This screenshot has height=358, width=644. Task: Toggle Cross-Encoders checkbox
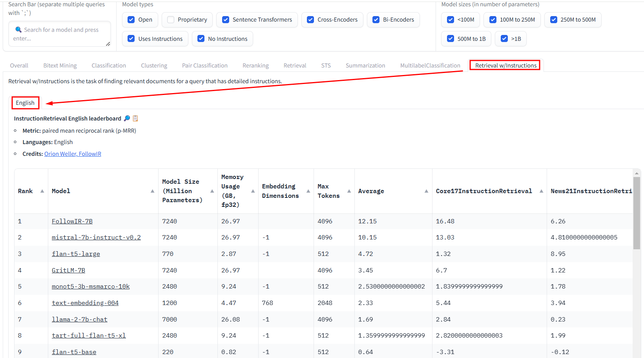pos(310,20)
